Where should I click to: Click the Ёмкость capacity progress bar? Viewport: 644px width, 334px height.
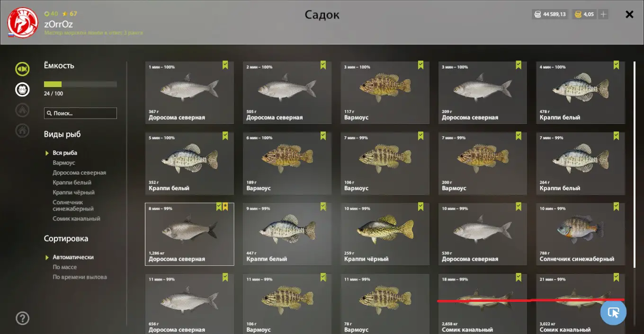pos(80,84)
